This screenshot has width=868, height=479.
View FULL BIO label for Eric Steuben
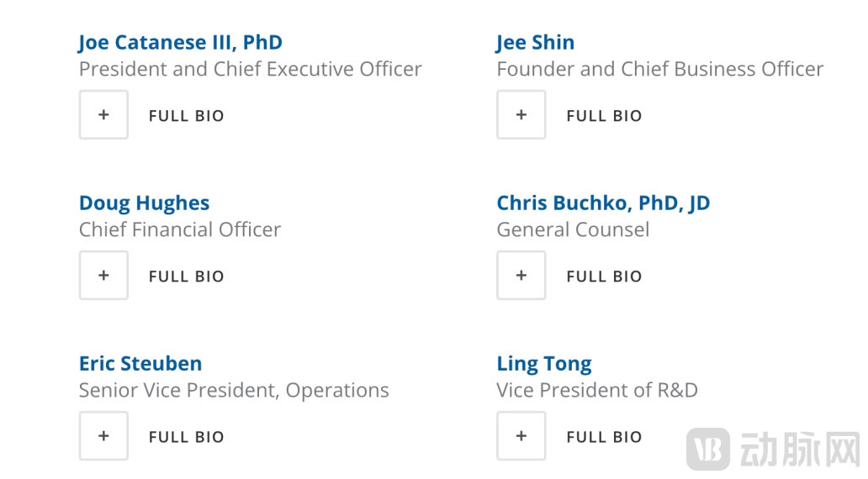tap(186, 437)
